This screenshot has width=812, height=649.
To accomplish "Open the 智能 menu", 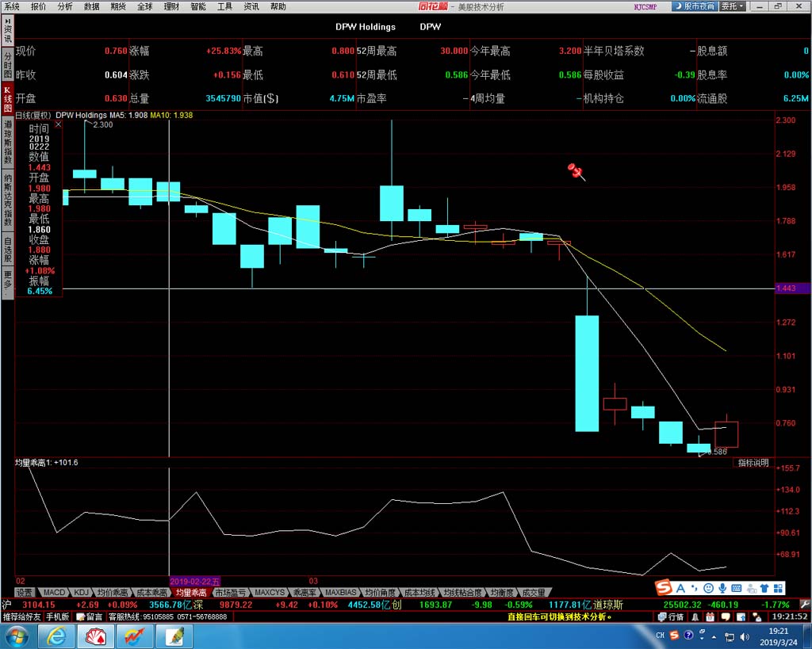I will click(x=198, y=6).
